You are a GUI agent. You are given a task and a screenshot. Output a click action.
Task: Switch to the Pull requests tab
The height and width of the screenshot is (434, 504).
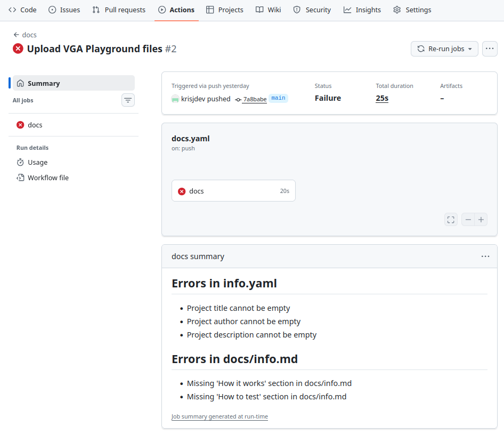119,10
